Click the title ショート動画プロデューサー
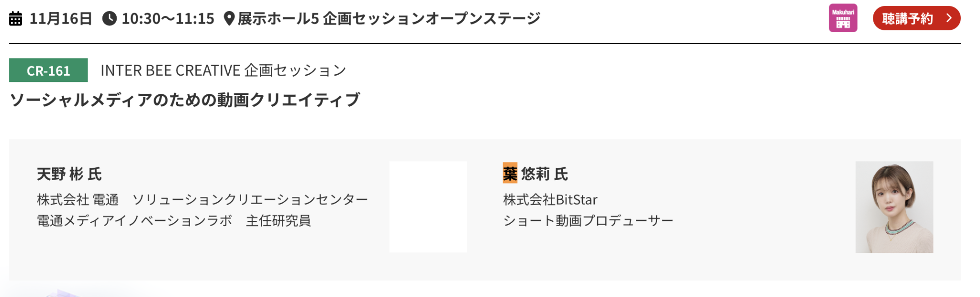The image size is (980, 297). pyautogui.click(x=588, y=221)
